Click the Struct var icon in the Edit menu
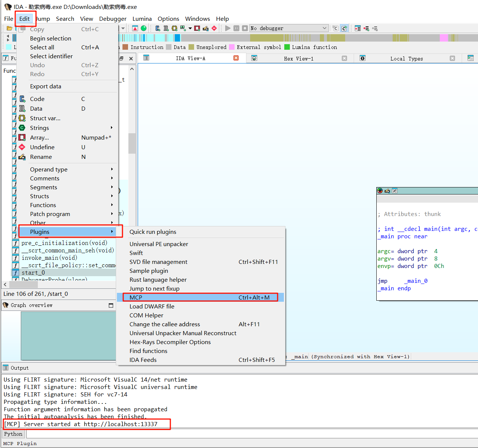 22,118
